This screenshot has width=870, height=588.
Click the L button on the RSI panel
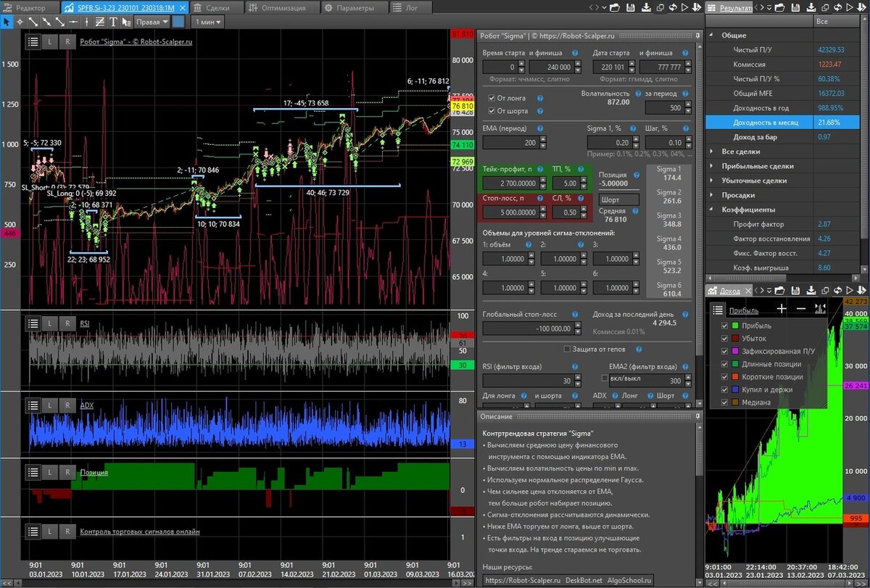[50, 323]
